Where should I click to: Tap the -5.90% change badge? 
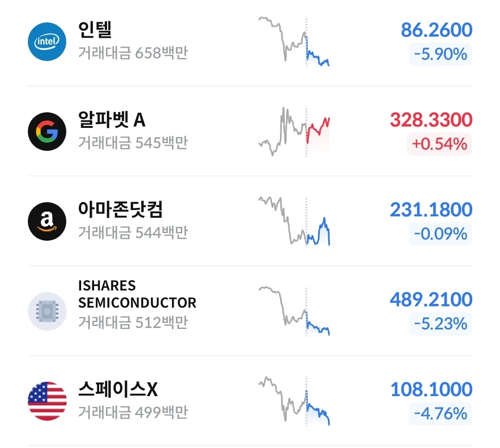[x=440, y=54]
